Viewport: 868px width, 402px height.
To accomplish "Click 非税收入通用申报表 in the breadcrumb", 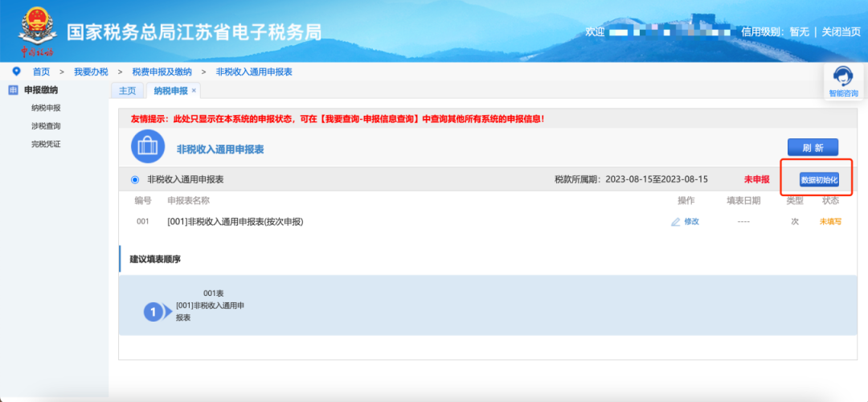I will coord(254,72).
